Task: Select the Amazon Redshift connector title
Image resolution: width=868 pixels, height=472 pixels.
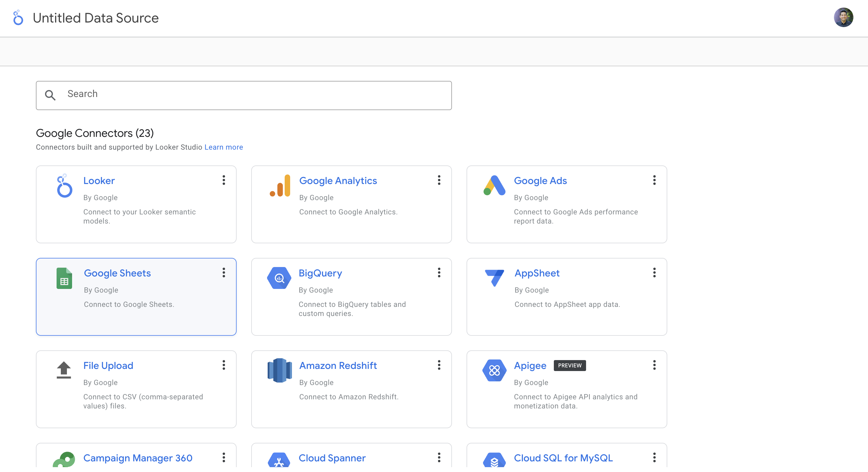Action: 338,366
